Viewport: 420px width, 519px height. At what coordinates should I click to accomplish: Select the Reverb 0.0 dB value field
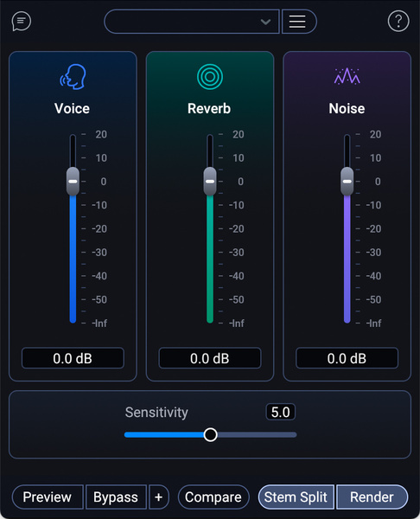pyautogui.click(x=210, y=358)
